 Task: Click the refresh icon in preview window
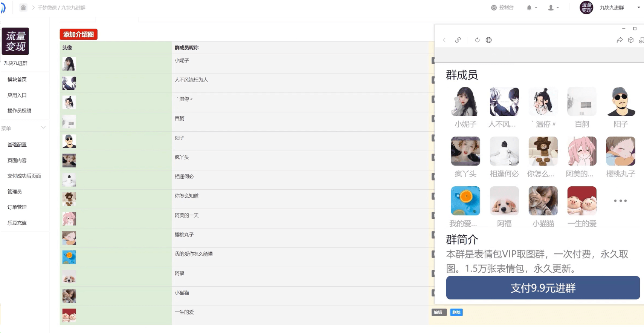click(477, 40)
